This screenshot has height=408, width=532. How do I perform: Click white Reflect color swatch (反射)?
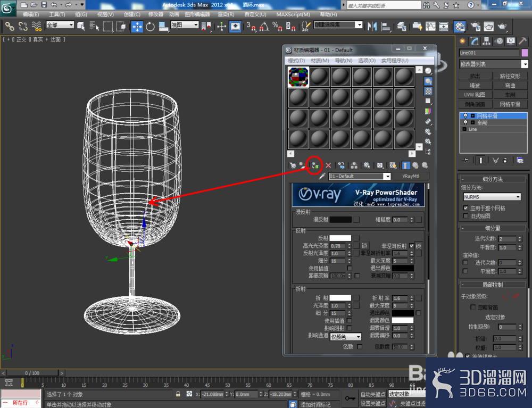coord(340,238)
